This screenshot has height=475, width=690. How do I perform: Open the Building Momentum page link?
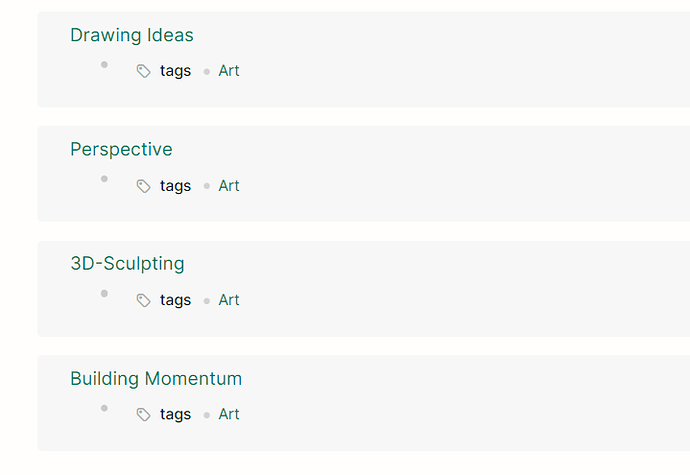(x=156, y=379)
